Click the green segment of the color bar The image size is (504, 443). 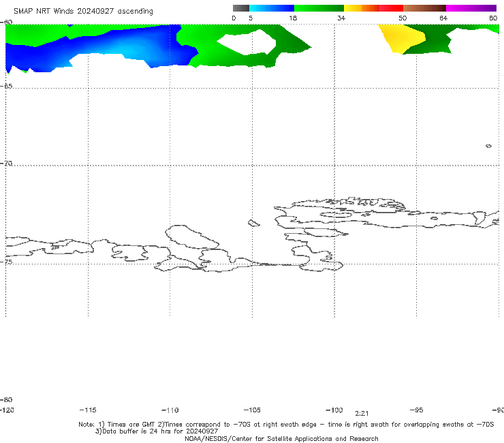point(319,8)
